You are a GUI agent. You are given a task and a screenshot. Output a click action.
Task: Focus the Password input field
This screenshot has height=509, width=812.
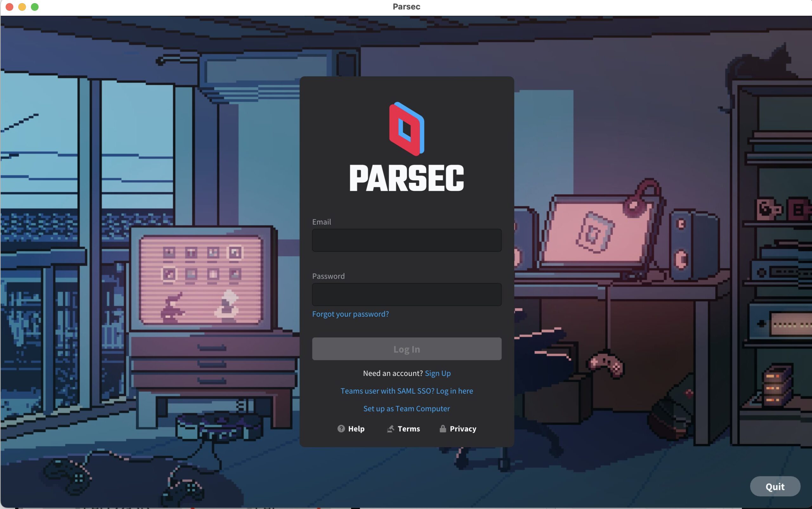click(x=406, y=294)
